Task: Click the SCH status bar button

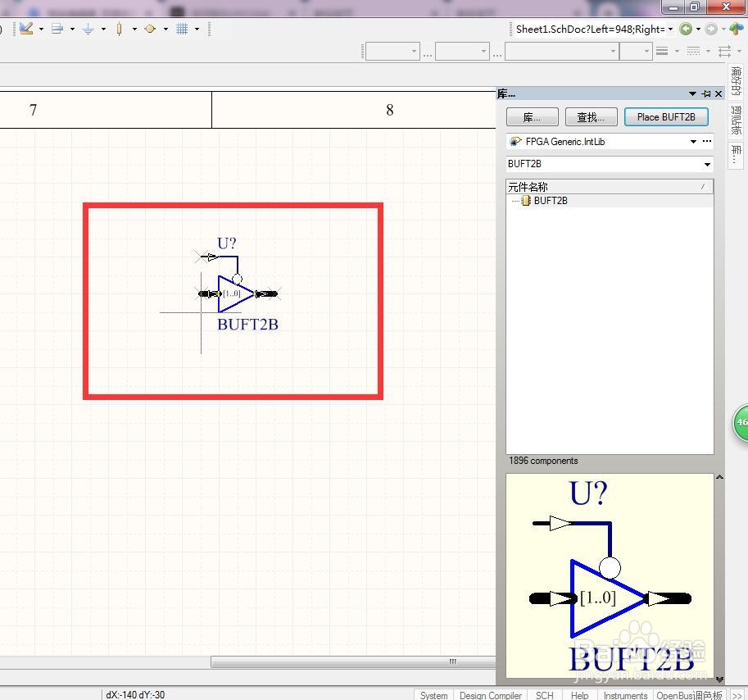Action: coord(544,695)
